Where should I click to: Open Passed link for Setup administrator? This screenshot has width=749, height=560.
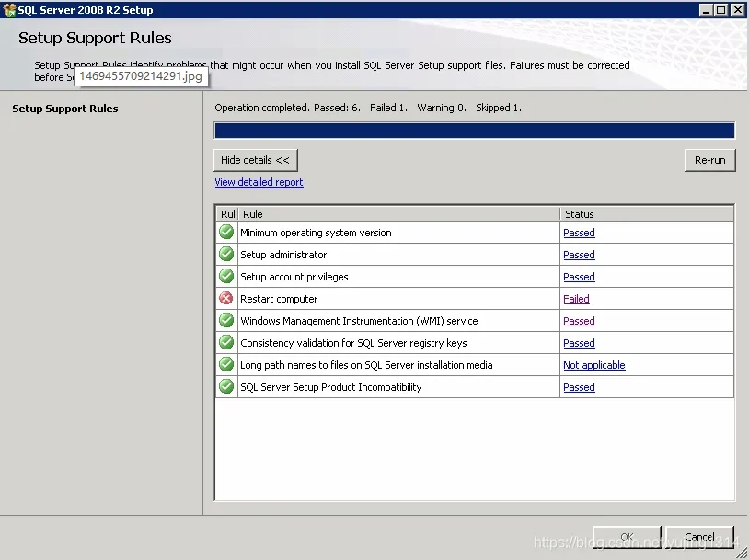[579, 255]
